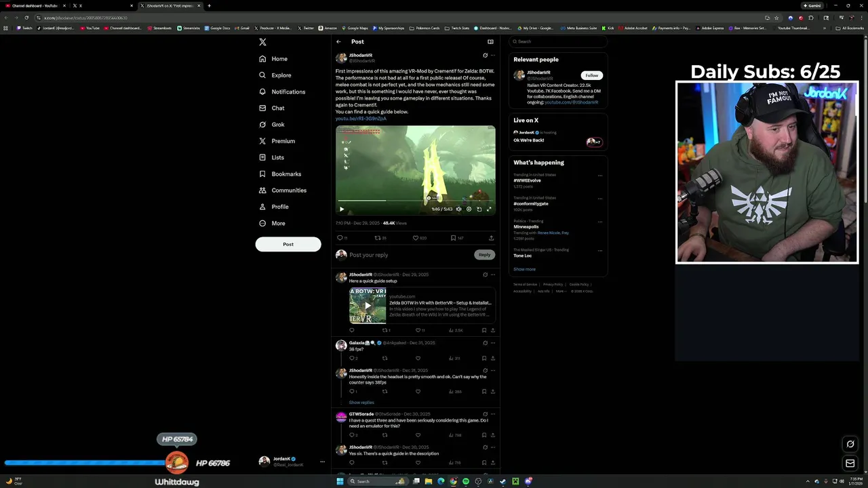The width and height of the screenshot is (868, 488).
Task: Open Home in the X sidebar
Action: [273, 59]
